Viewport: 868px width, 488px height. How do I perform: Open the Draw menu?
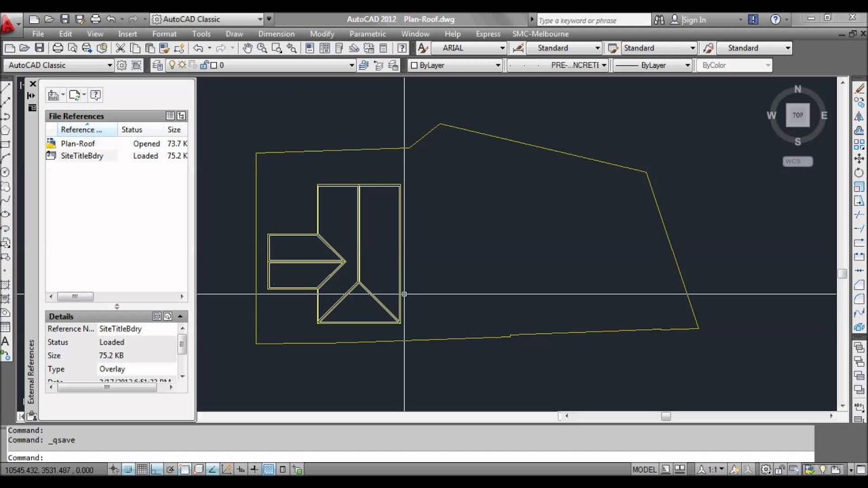click(x=234, y=34)
